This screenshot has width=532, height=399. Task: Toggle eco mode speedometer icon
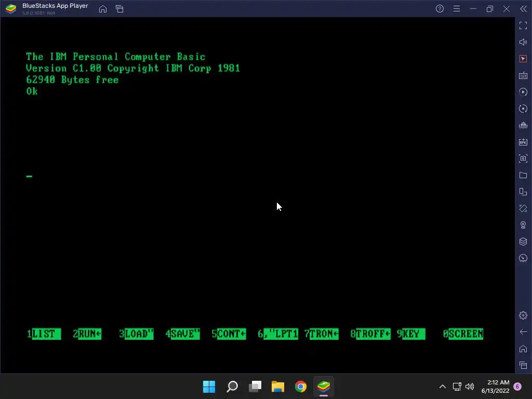click(x=523, y=258)
